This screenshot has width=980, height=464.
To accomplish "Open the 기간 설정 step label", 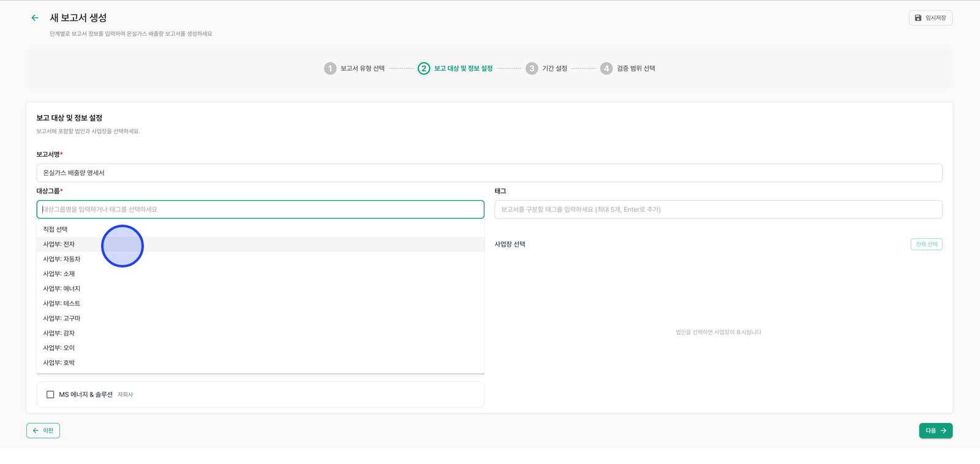I will coord(554,69).
